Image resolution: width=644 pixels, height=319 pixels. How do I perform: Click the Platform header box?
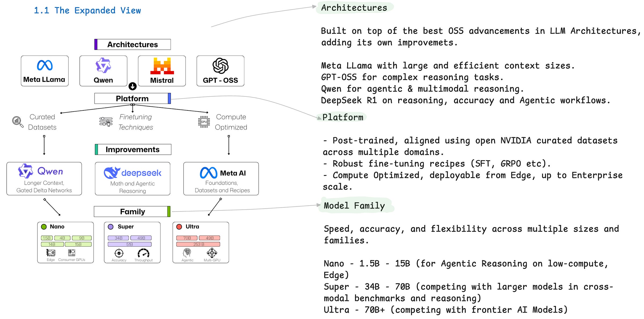tap(132, 98)
